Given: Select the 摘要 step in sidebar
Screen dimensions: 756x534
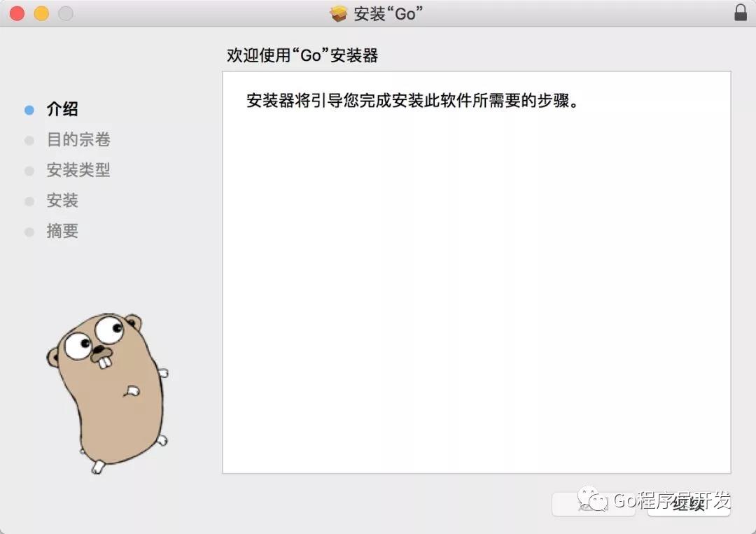Looking at the screenshot, I should click(x=62, y=231).
